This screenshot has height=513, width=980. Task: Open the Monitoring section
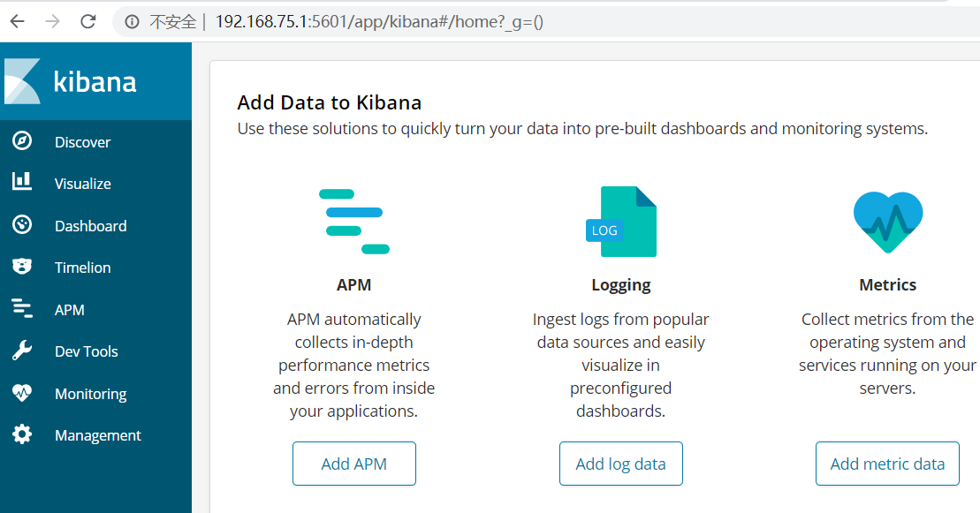tap(88, 393)
